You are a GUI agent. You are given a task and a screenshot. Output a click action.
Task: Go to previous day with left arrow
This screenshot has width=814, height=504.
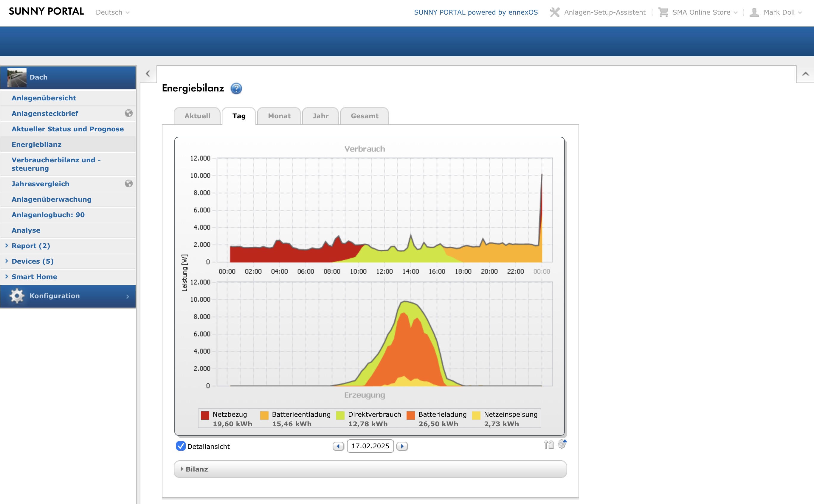click(338, 446)
